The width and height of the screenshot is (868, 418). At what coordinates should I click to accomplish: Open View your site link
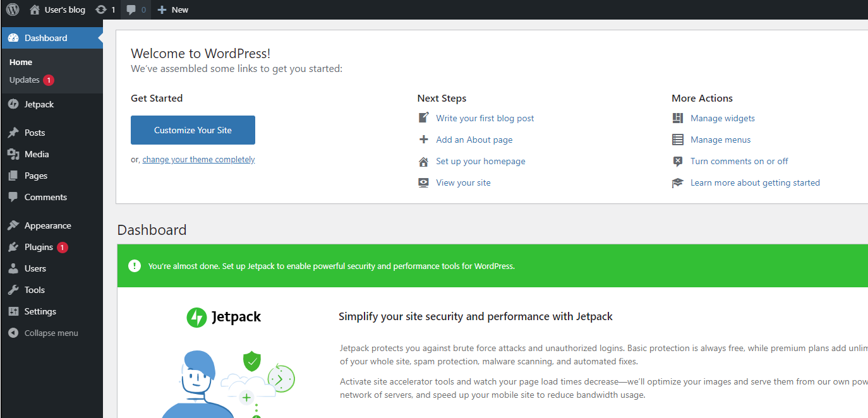463,182
